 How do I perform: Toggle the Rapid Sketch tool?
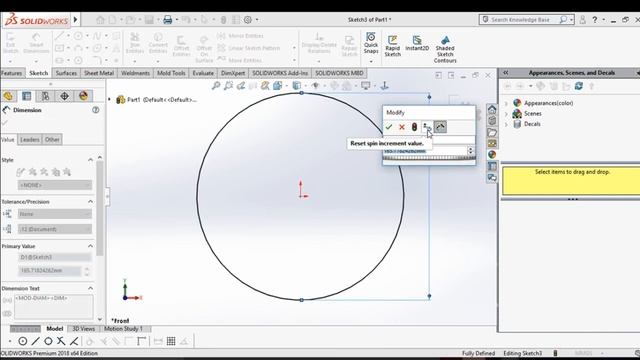[x=393, y=46]
